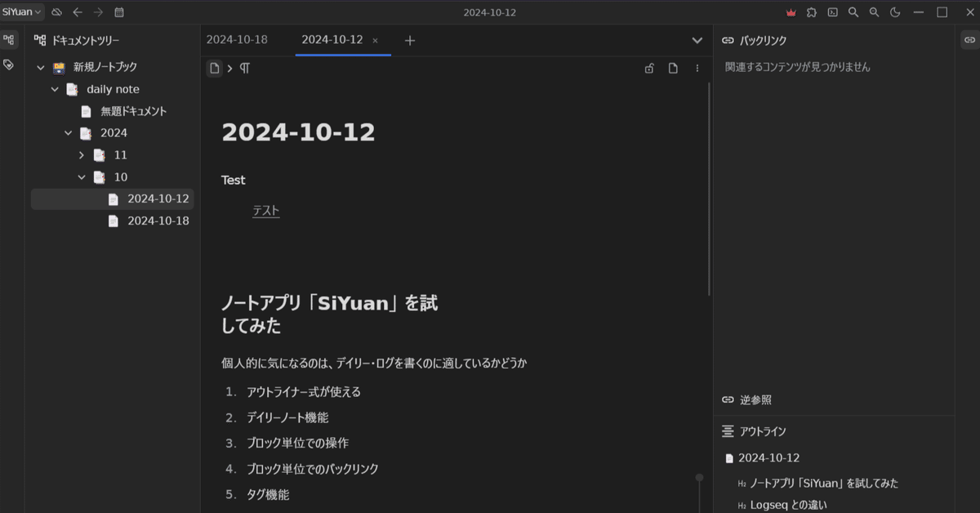Click the Test paragraph text
The width and height of the screenshot is (980, 513).
[234, 180]
